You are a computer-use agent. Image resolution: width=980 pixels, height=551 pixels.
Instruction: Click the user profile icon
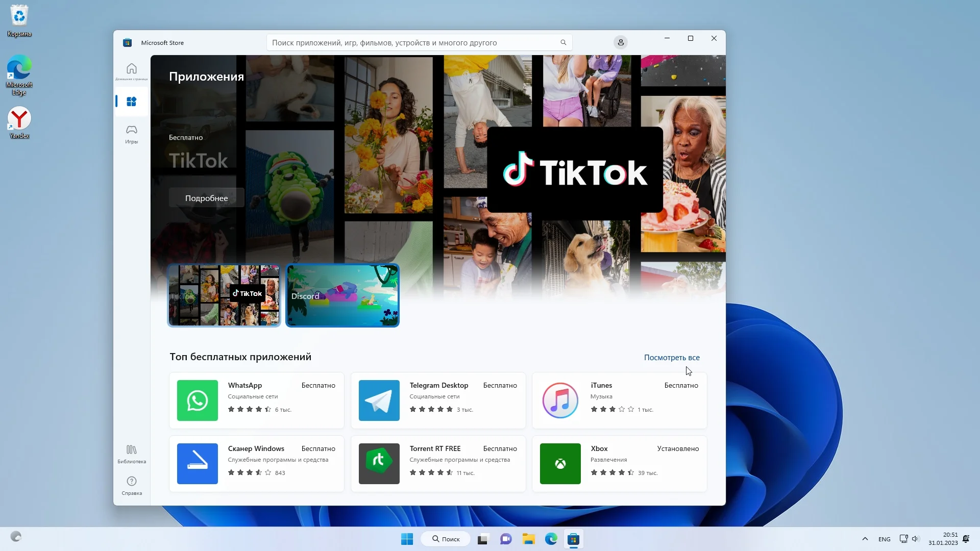[620, 42]
